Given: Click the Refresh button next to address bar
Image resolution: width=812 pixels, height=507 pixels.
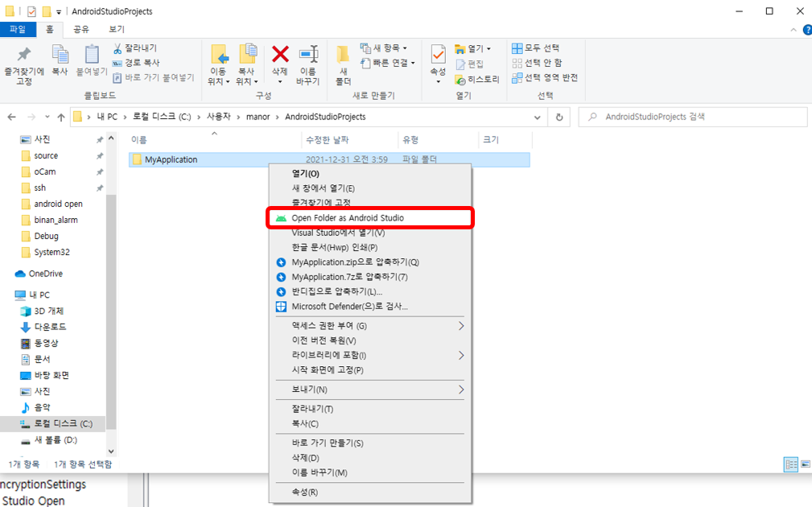Looking at the screenshot, I should pos(559,117).
